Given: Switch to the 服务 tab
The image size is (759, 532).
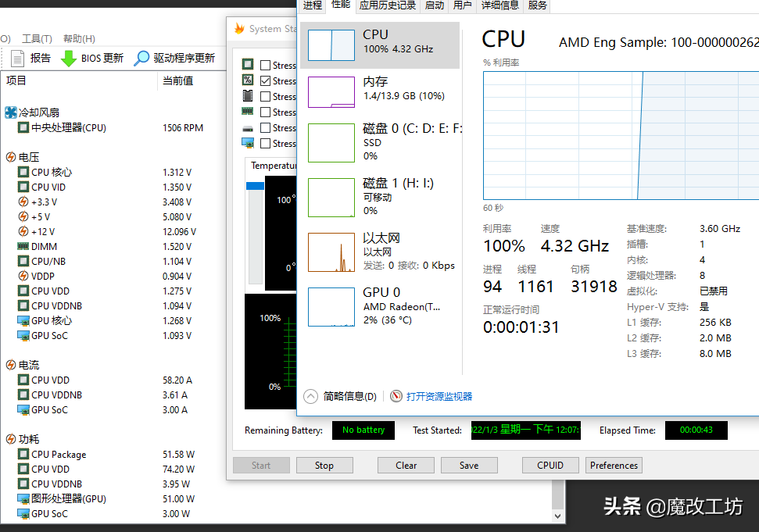Looking at the screenshot, I should 537,5.
